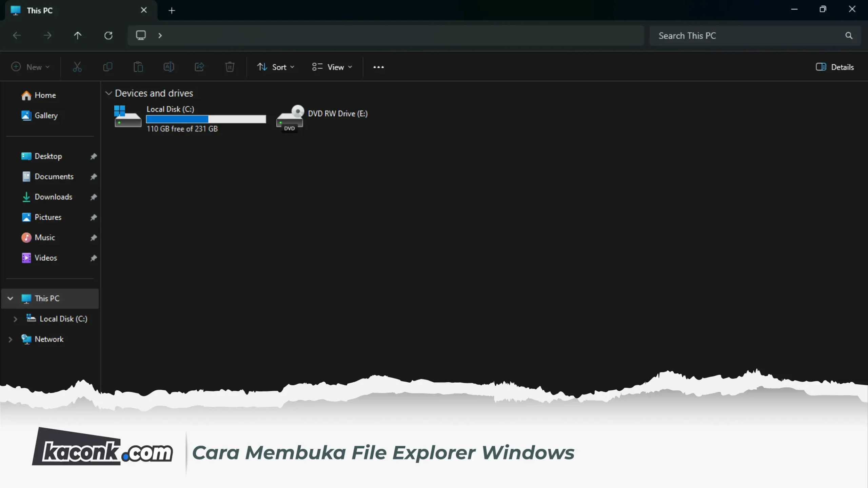Click the Cut scissors icon

[77, 67]
